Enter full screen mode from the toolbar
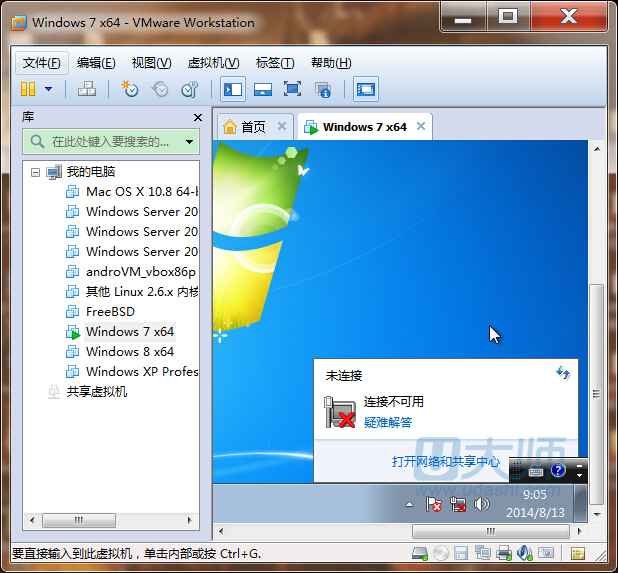The height and width of the screenshot is (573, 618). (292, 89)
